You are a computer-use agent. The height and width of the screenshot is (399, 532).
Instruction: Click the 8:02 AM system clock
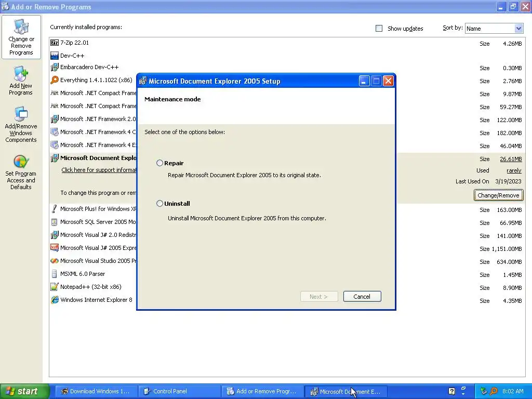point(513,391)
